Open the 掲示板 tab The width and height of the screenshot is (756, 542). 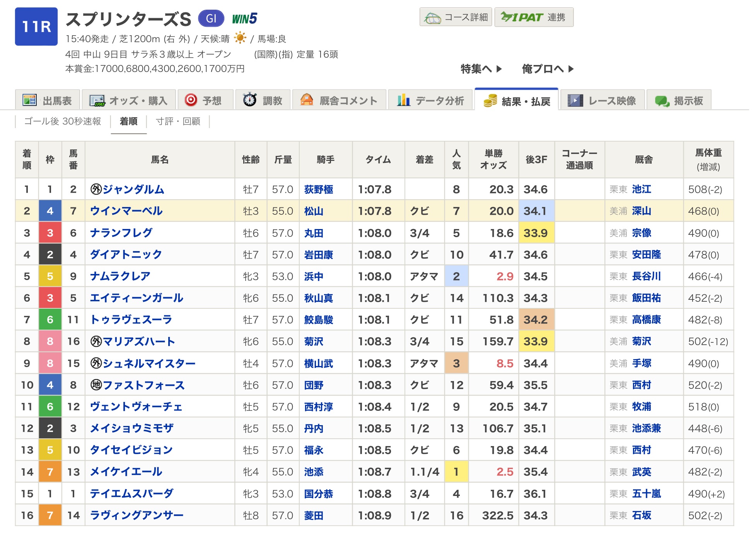679,101
